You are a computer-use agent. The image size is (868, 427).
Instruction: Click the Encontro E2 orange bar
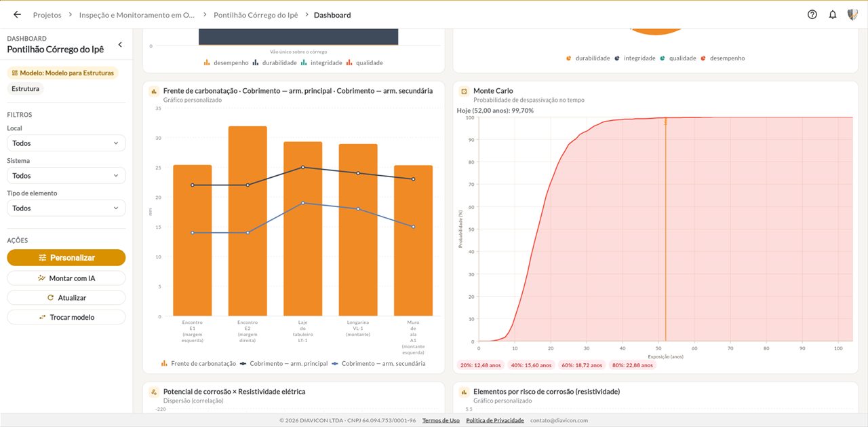pyautogui.click(x=248, y=221)
